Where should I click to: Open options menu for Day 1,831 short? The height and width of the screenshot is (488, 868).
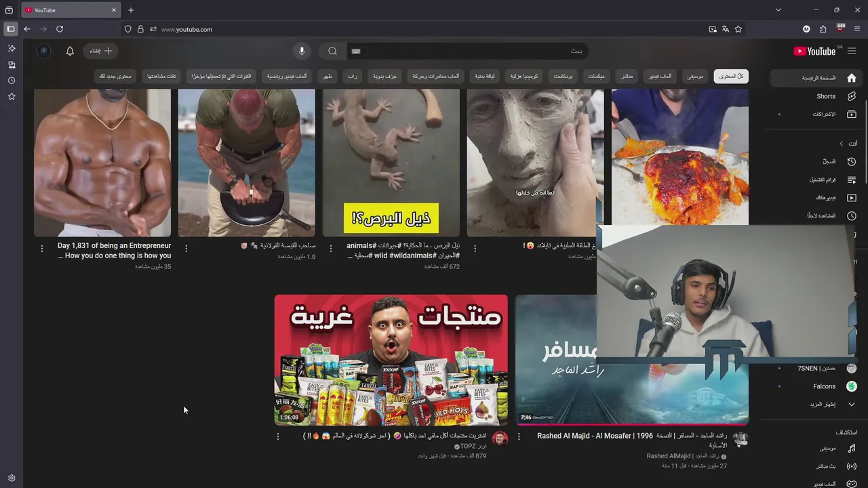tap(42, 249)
